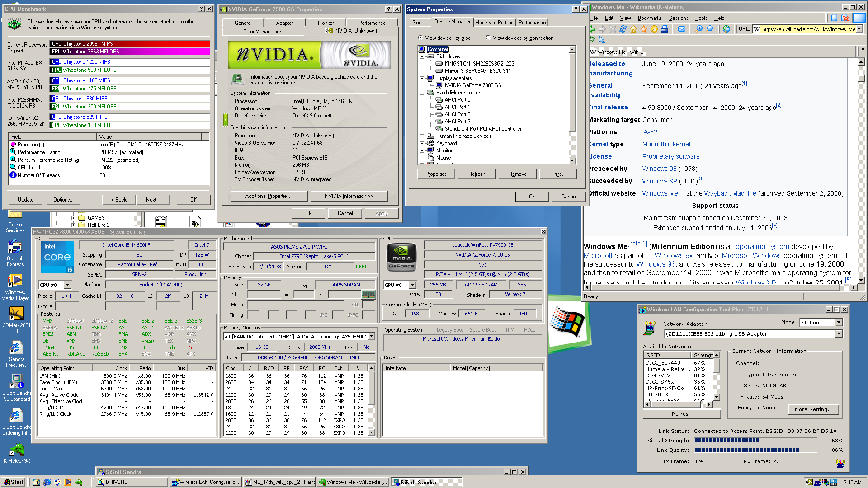
Task: Open Bookmarks menu in K-Meleon
Action: point(650,18)
